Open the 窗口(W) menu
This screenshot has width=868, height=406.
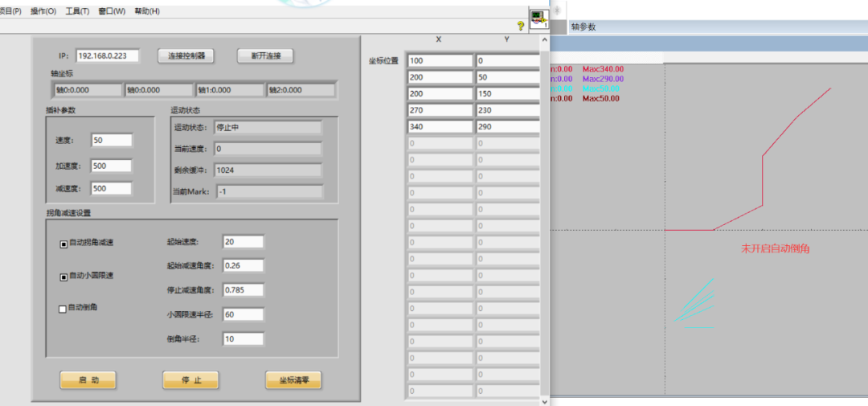coord(112,11)
